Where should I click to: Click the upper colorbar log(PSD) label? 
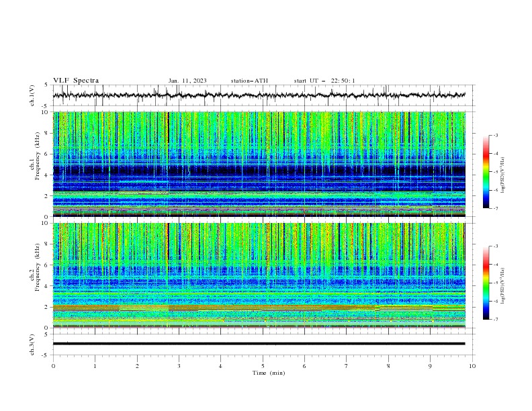[x=503, y=175]
